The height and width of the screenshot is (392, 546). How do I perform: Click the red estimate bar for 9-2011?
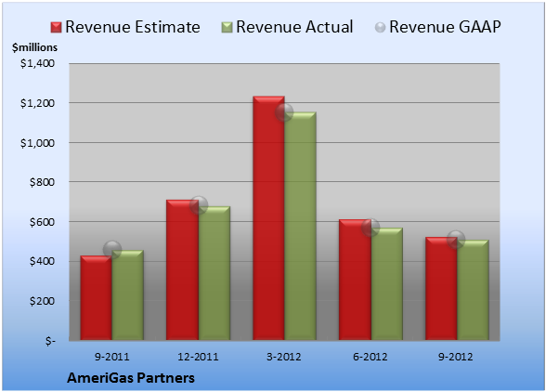(97, 298)
